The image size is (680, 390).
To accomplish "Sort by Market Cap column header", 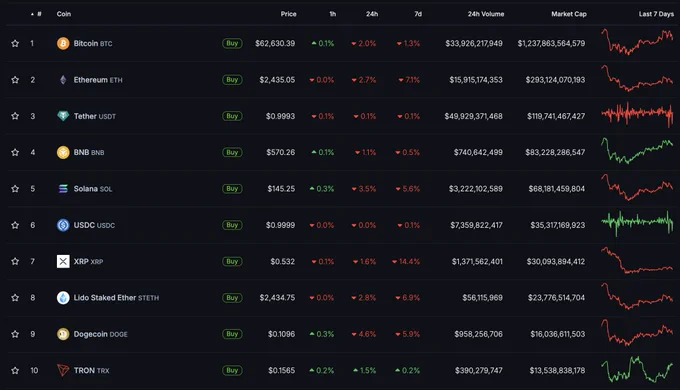I will tap(569, 14).
